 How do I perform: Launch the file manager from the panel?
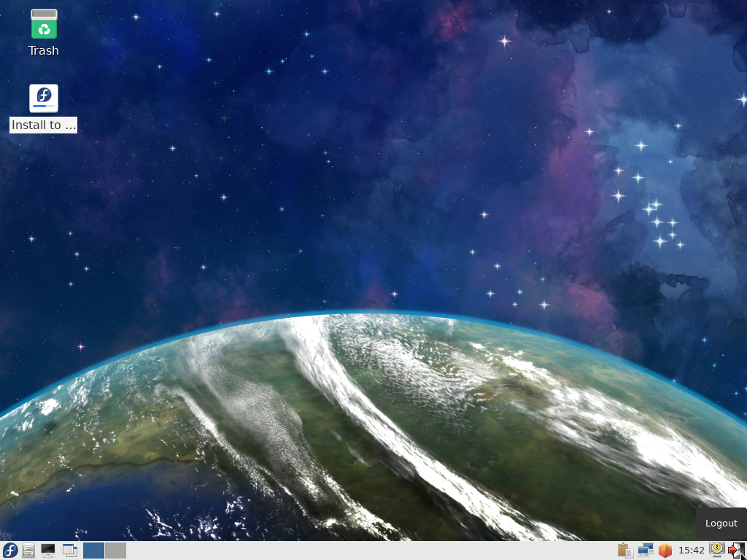(28, 551)
